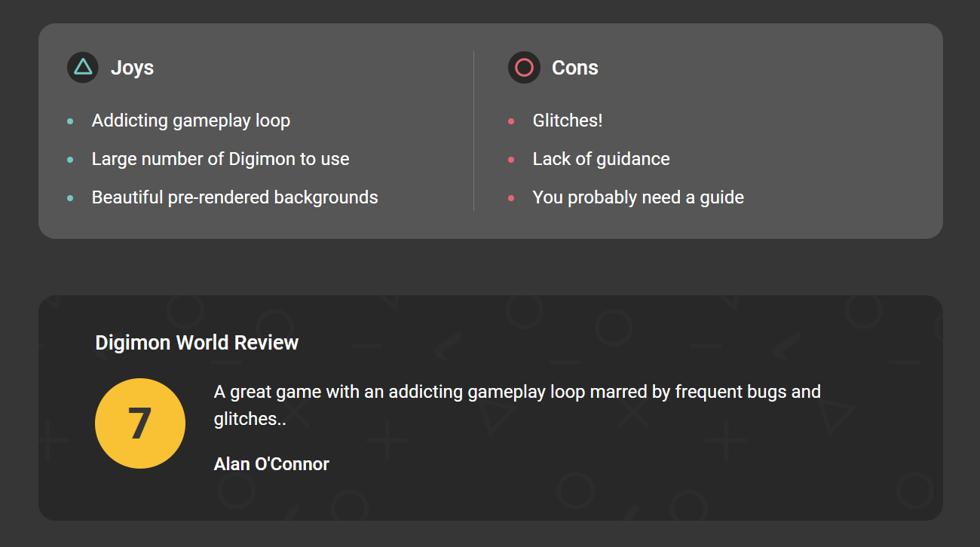Select the Cons heading

[x=575, y=67]
